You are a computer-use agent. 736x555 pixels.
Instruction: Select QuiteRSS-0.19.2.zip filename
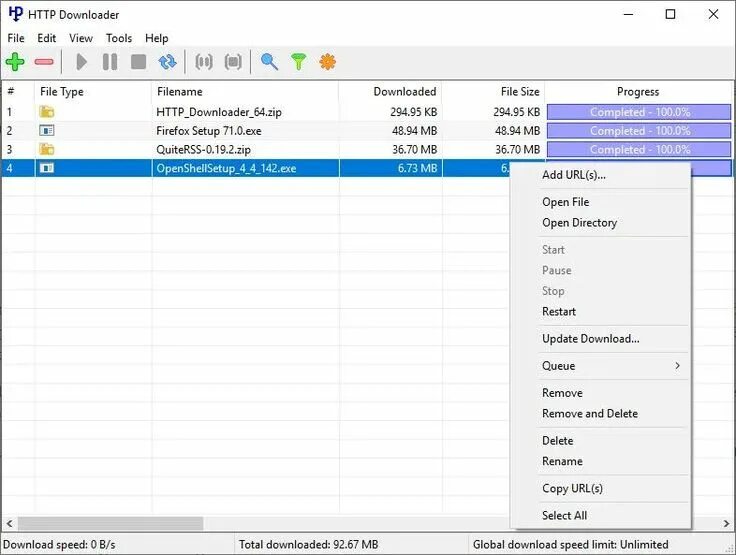click(x=203, y=150)
